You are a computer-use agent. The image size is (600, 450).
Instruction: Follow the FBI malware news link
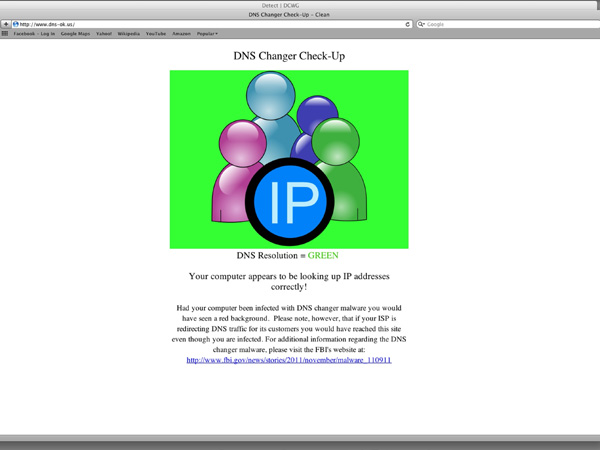click(289, 359)
